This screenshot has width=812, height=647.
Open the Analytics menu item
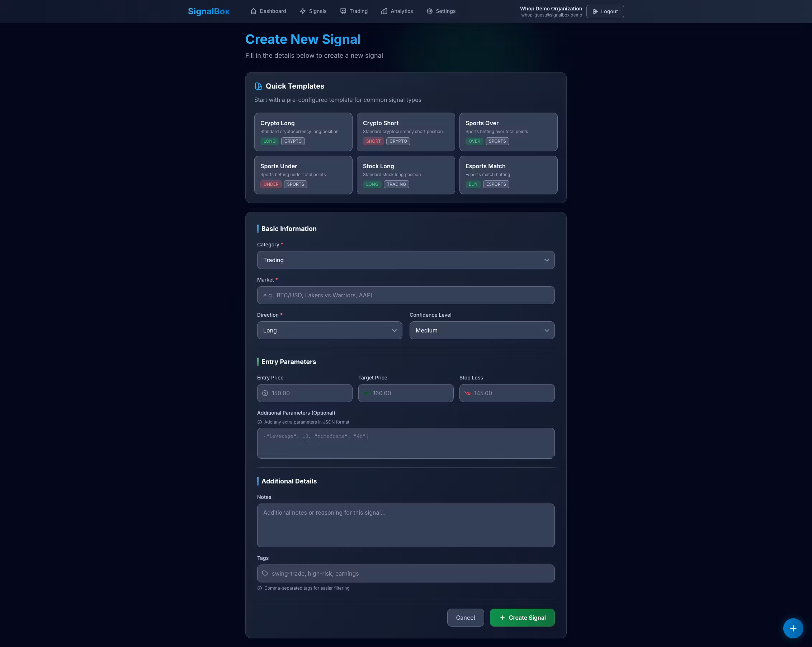pyautogui.click(x=401, y=11)
